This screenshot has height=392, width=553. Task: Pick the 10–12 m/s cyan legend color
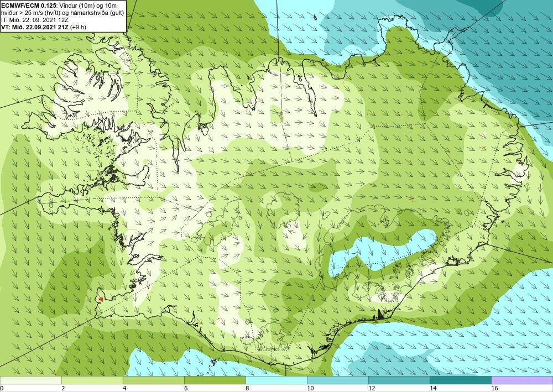pyautogui.click(x=337, y=380)
